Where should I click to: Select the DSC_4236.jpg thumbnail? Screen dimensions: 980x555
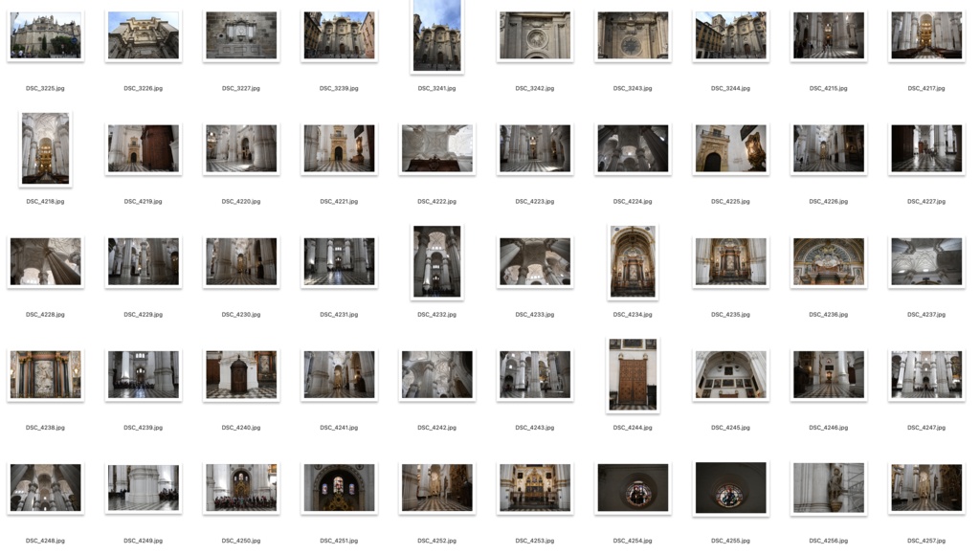(829, 262)
